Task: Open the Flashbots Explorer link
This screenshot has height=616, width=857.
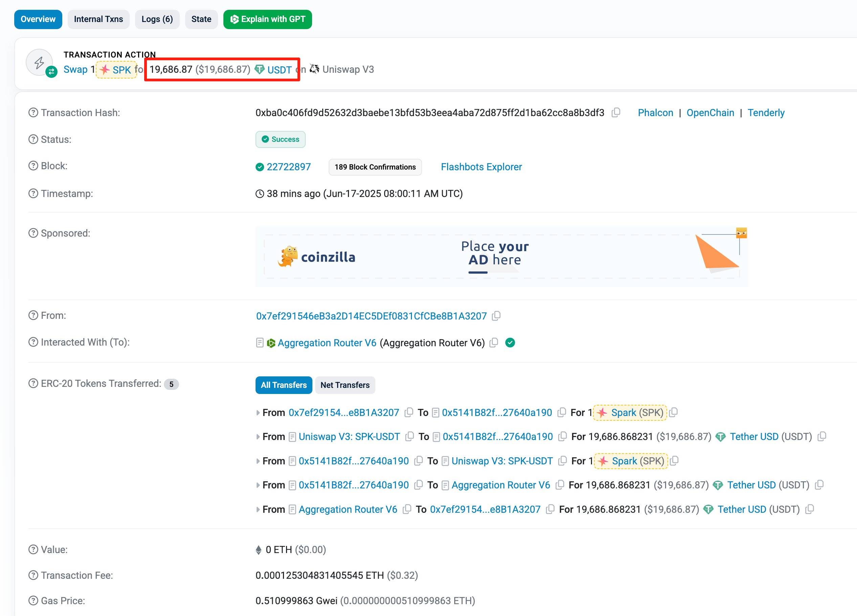Action: coord(481,167)
